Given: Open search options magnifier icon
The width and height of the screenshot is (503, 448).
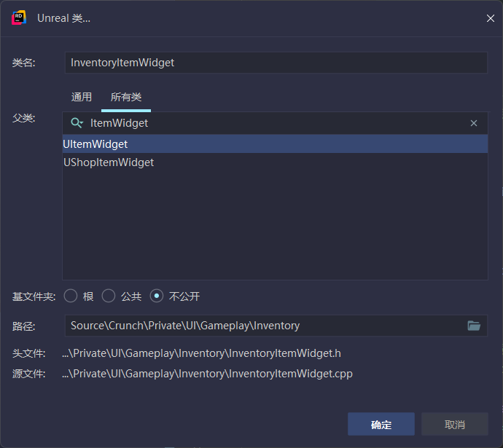Looking at the screenshot, I should pyautogui.click(x=77, y=123).
